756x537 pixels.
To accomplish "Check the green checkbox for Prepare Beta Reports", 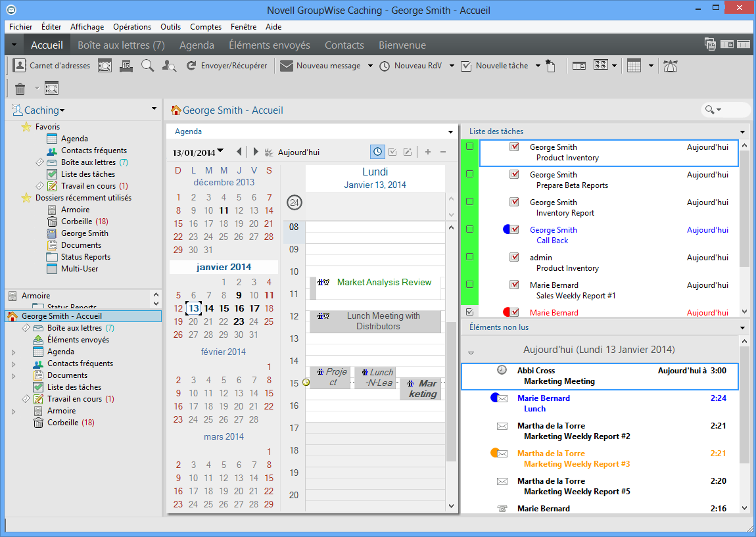I will 469,174.
